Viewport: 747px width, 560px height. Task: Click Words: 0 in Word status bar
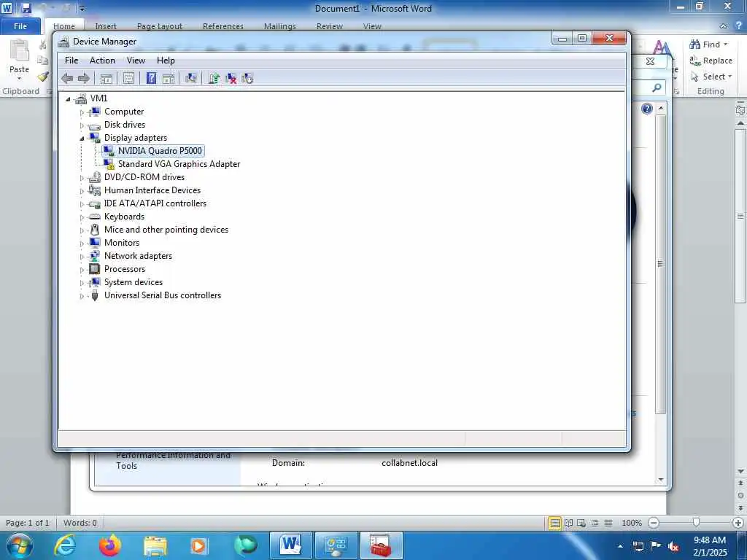pos(80,523)
